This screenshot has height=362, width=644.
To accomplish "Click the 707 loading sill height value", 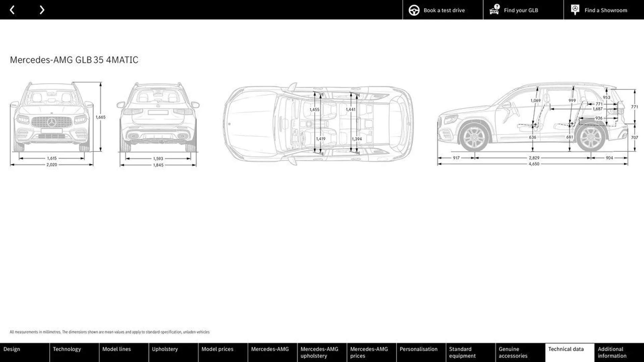I will point(634,137).
